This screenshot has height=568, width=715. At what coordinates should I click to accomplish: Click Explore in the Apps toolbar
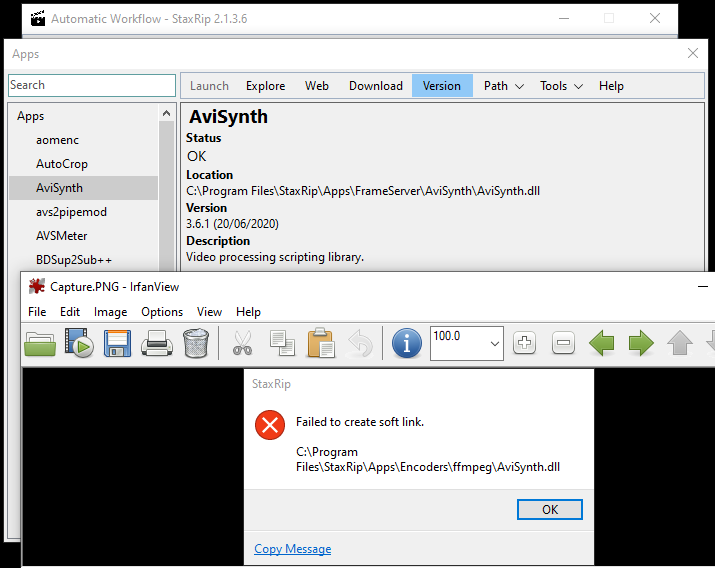tap(265, 86)
